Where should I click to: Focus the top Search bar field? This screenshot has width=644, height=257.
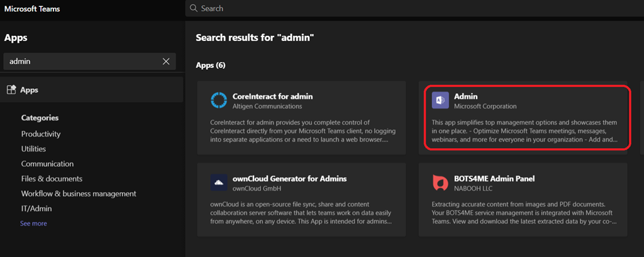[377, 9]
